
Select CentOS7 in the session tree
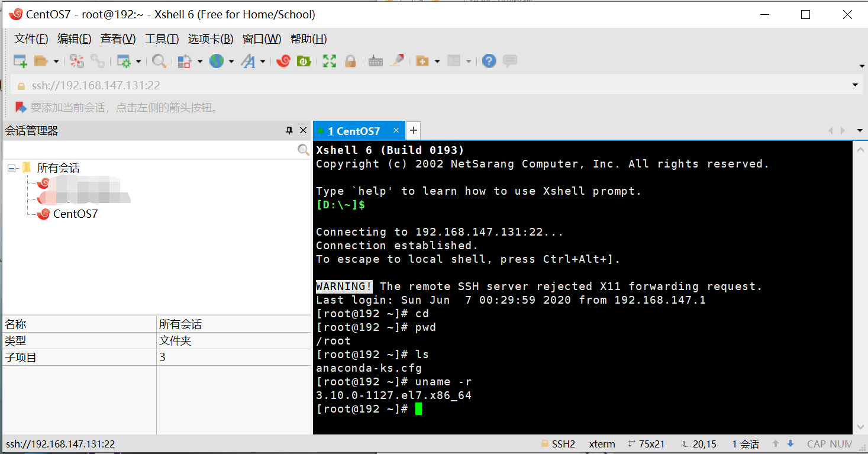75,214
